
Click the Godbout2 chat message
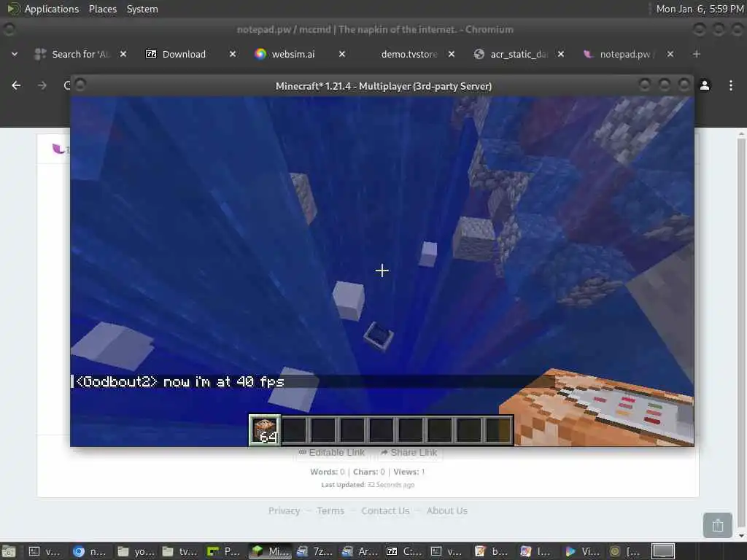point(179,381)
